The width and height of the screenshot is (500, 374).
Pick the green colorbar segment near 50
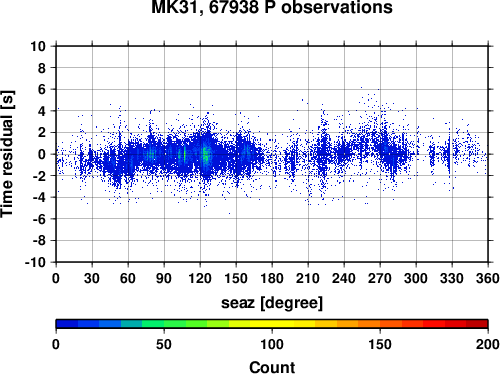(164, 324)
